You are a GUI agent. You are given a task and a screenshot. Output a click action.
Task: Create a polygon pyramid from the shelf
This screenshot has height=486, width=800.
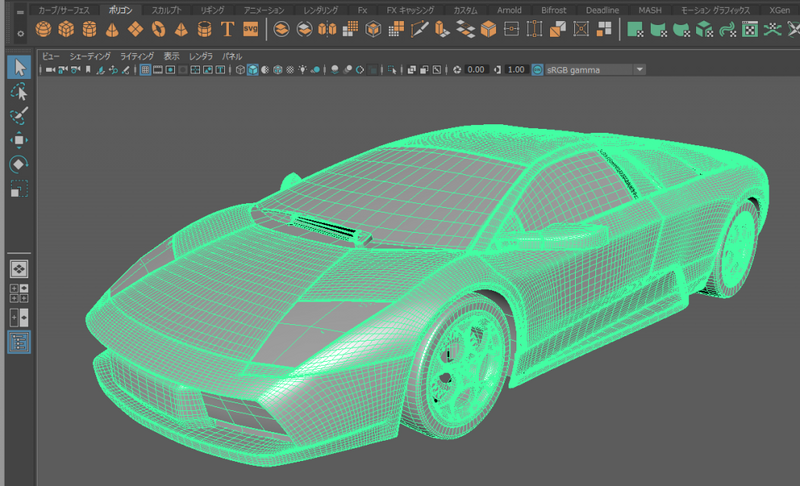(x=181, y=30)
